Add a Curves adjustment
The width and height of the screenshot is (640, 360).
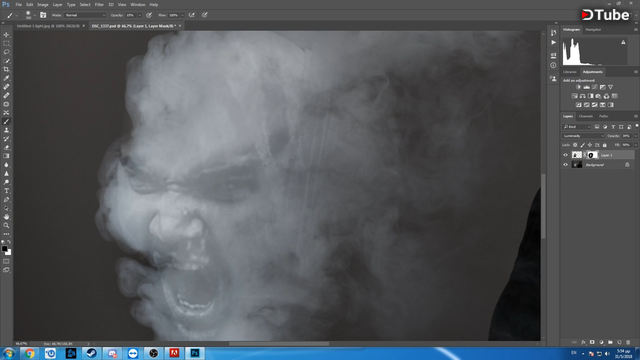[x=594, y=87]
